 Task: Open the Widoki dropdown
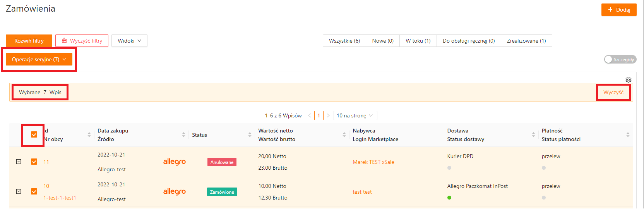click(129, 41)
